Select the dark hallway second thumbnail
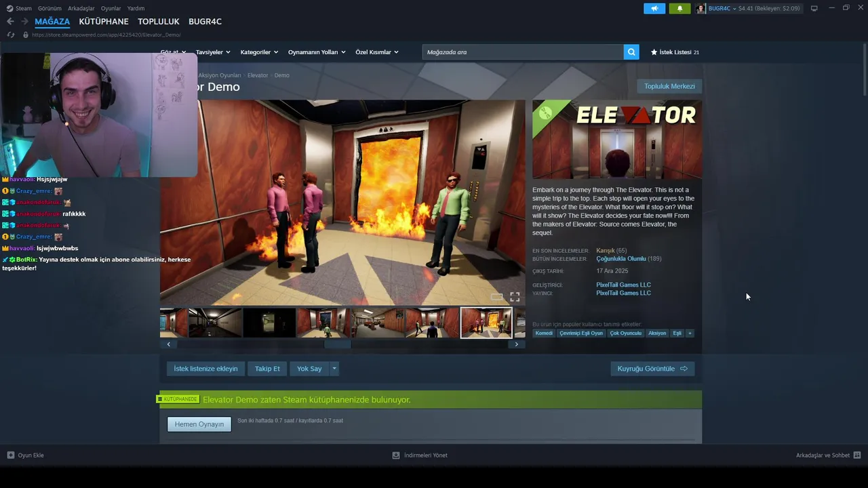 [x=215, y=323]
